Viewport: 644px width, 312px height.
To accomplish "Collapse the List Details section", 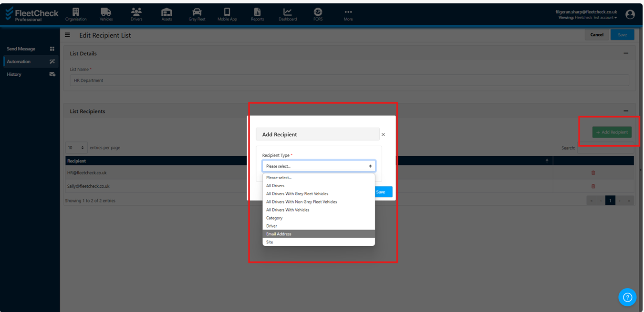I will point(626,53).
